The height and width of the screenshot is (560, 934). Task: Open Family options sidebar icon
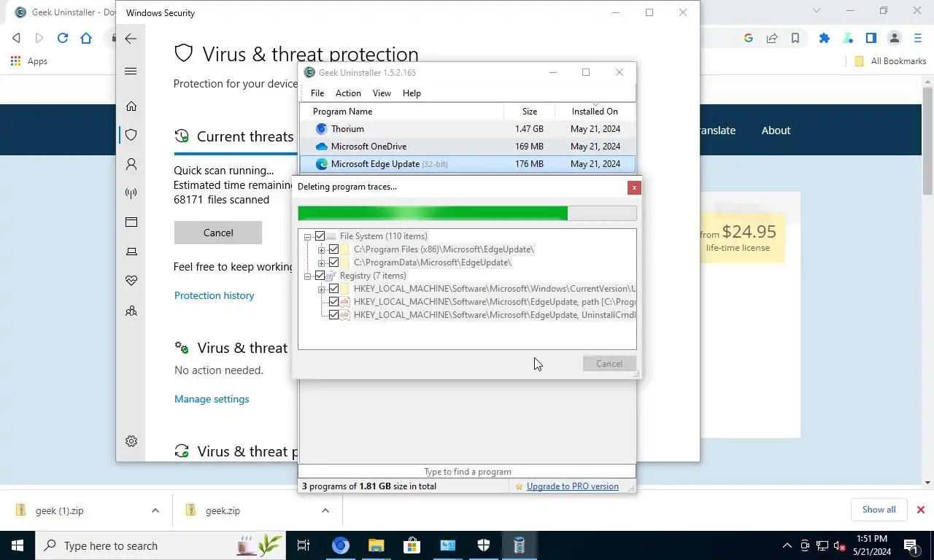point(131,311)
